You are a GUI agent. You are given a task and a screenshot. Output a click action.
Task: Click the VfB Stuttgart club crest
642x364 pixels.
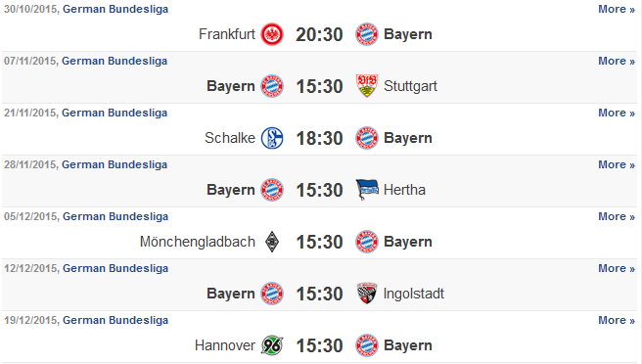[x=366, y=86]
